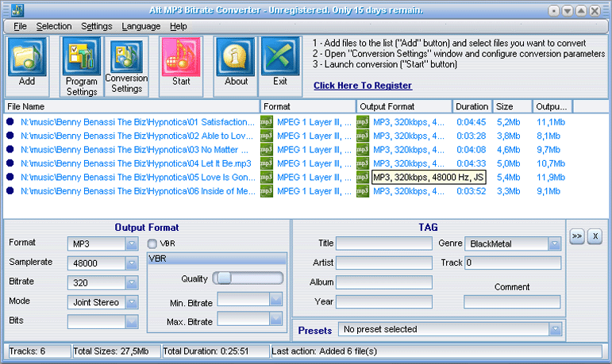The image size is (612, 364).
Task: Follow the Click Here To Register link
Action: point(362,86)
